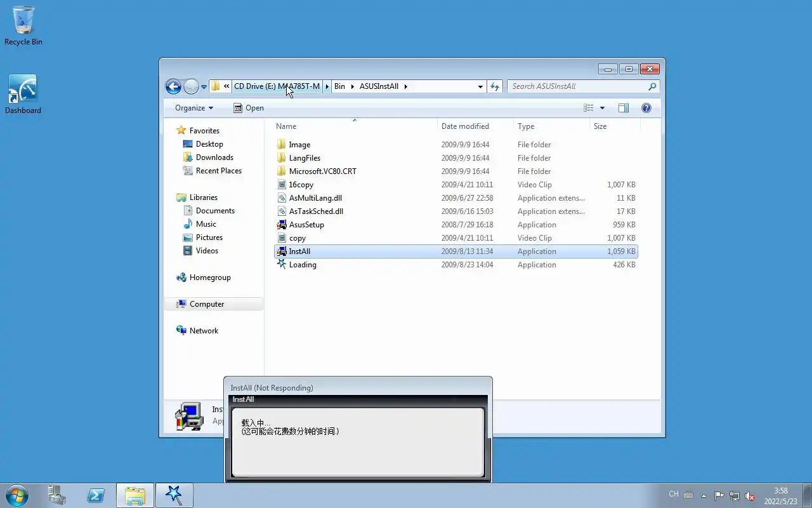Click the refresh button beside address bar
This screenshot has width=812, height=508.
pos(495,86)
